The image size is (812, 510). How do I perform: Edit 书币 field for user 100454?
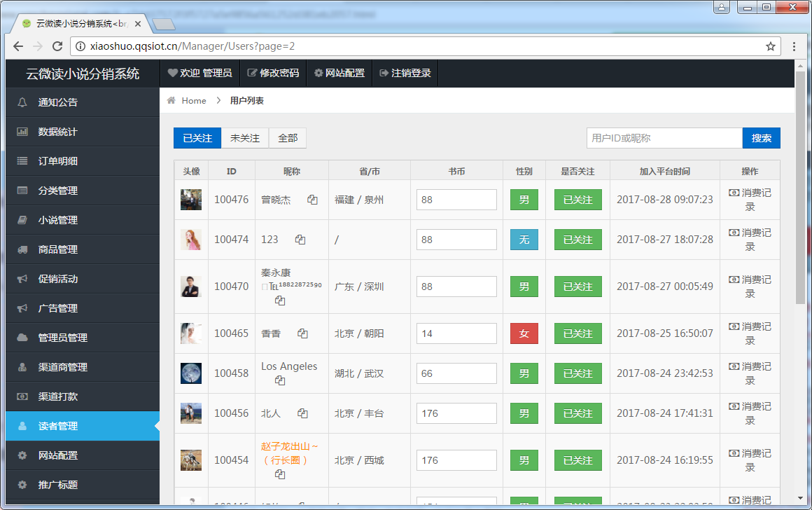pos(456,460)
